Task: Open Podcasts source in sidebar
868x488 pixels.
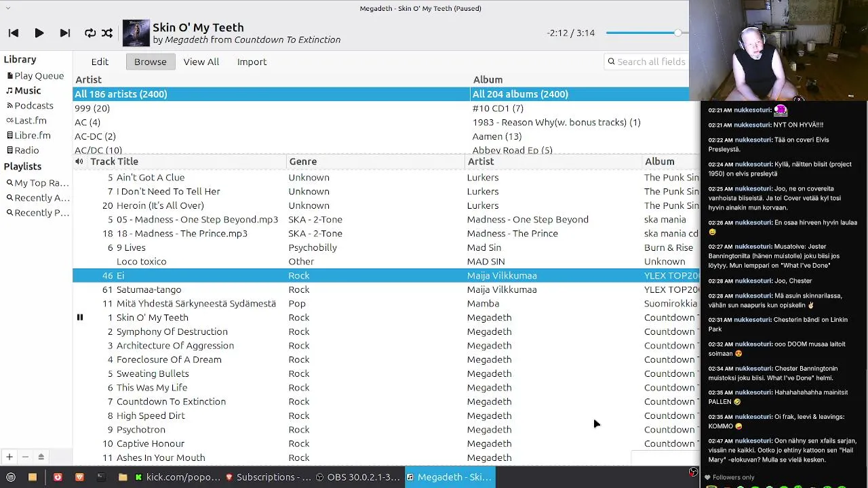Action: 30,106
